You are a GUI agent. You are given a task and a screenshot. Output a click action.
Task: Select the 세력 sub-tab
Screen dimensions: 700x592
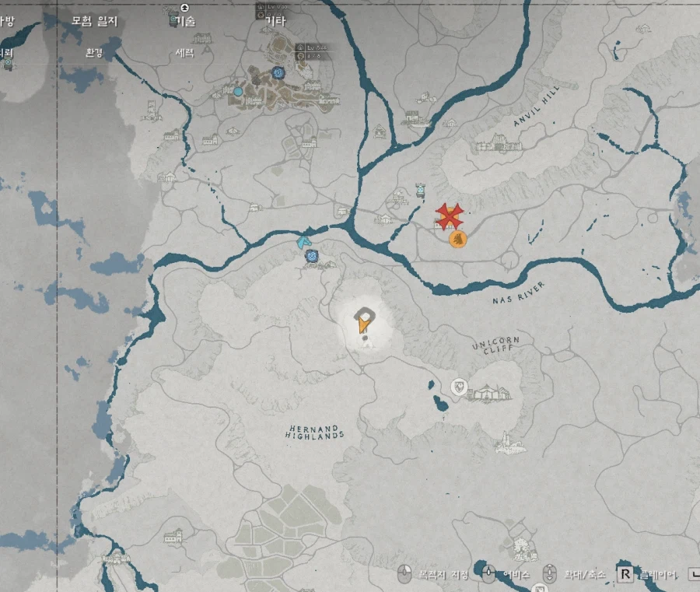pos(185,53)
